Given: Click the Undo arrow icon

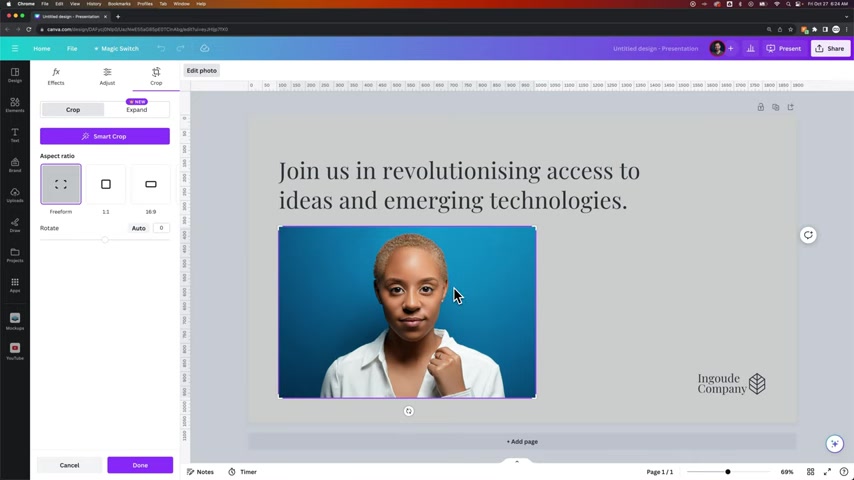Looking at the screenshot, I should point(161,48).
